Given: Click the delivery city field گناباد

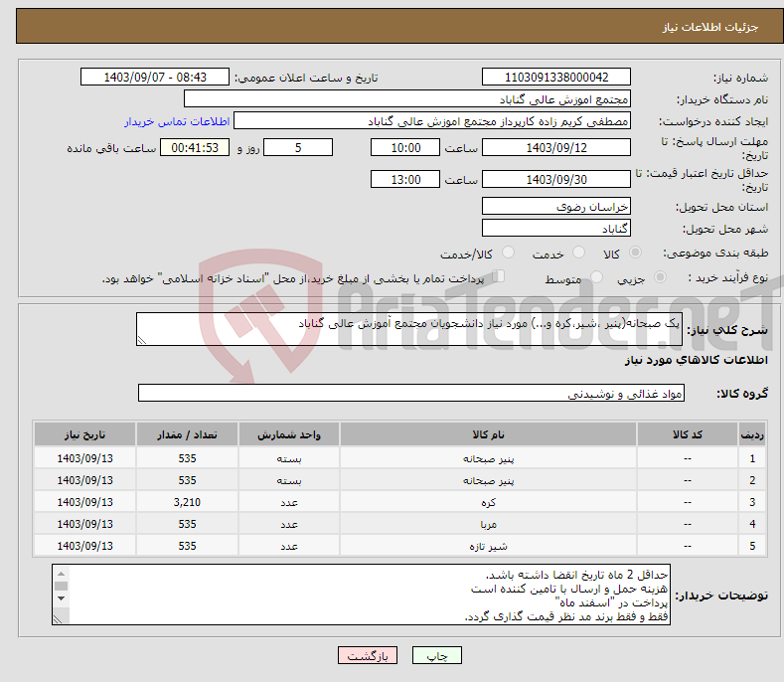Looking at the screenshot, I should point(556,229).
